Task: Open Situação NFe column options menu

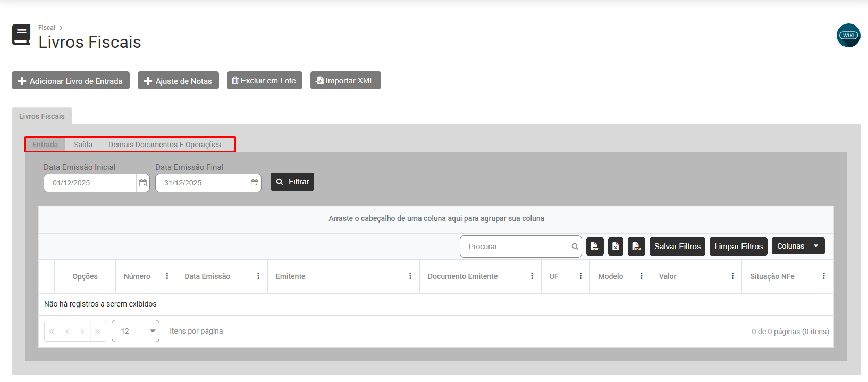Action: (x=823, y=276)
